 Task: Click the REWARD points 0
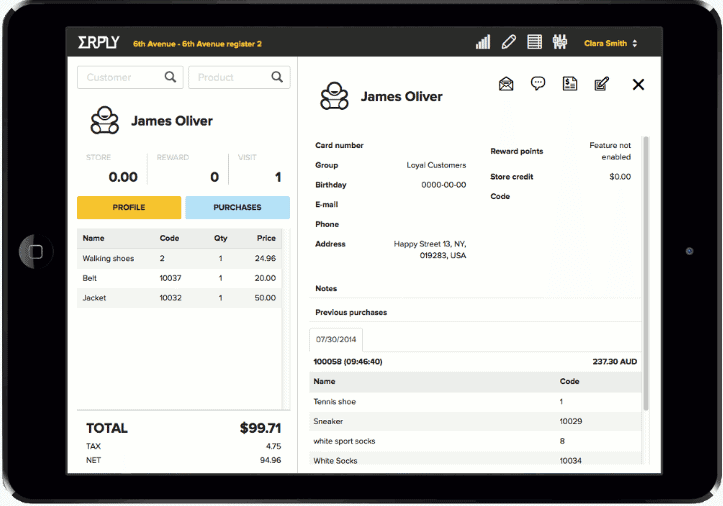[x=214, y=177]
